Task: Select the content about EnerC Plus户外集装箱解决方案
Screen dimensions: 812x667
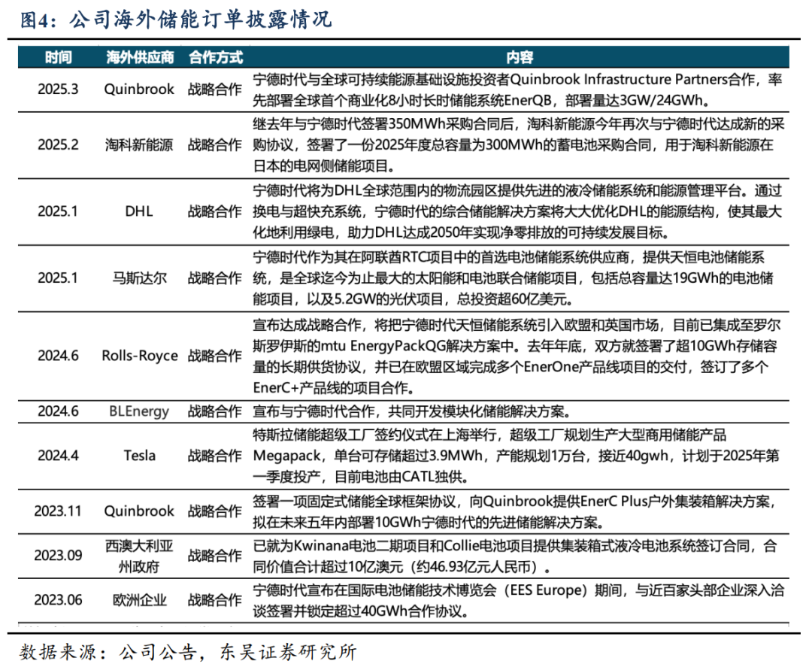Action: point(515,511)
